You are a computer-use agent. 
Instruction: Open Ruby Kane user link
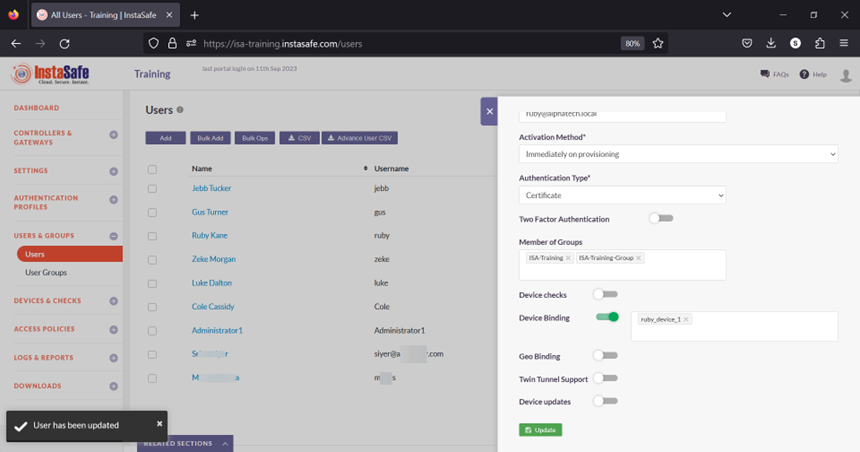tap(211, 236)
